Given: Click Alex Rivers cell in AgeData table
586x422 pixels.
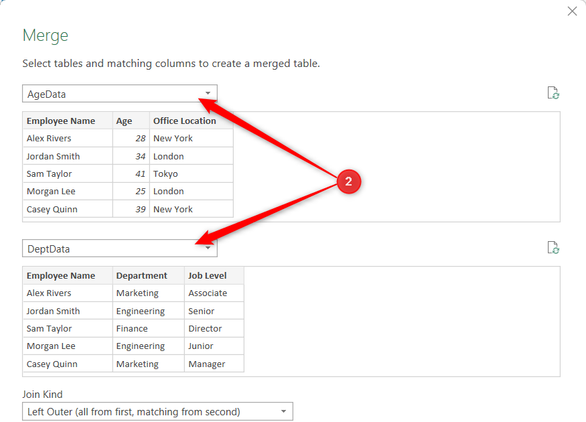Looking at the screenshot, I should pyautogui.click(x=67, y=138).
